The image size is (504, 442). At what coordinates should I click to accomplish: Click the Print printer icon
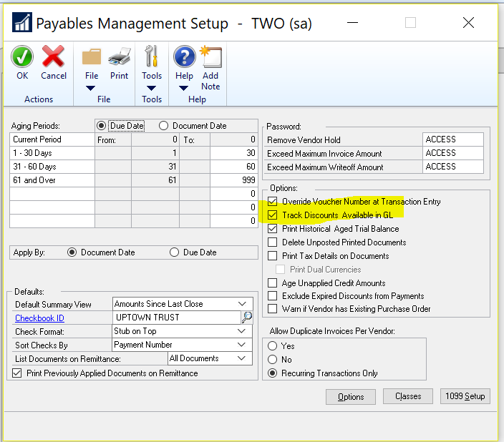coord(119,57)
